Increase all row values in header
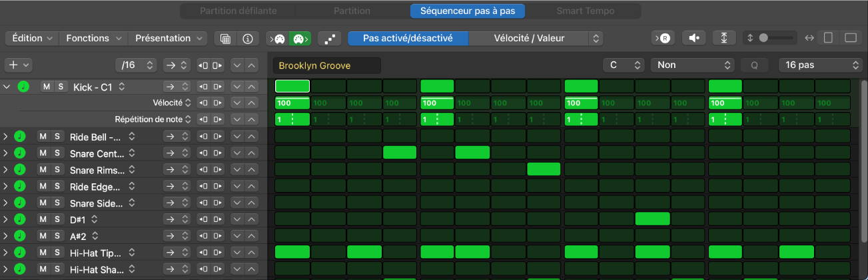This screenshot has width=868, height=280. pyautogui.click(x=250, y=65)
